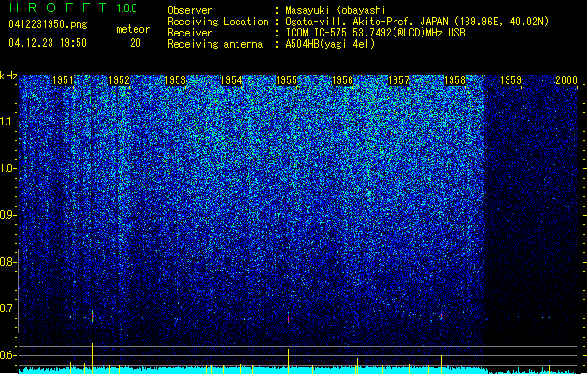Click the observer name Masayuki Kobayashi
This screenshot has height=374, width=588.
[x=336, y=10]
